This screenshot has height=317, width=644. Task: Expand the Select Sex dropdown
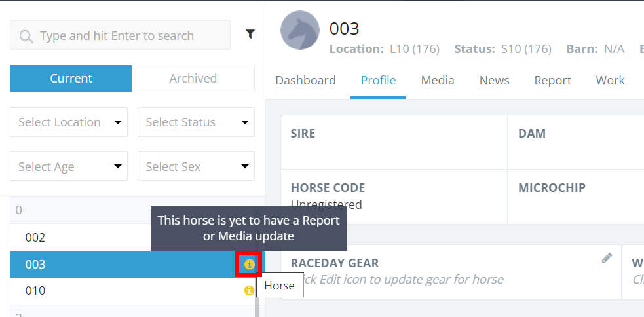coord(196,167)
